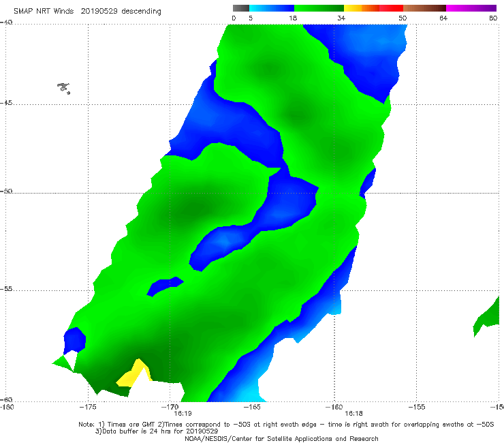The image size is (504, 443).
Task: Click the title "SMAP NRT Winds"
Action: (44, 12)
